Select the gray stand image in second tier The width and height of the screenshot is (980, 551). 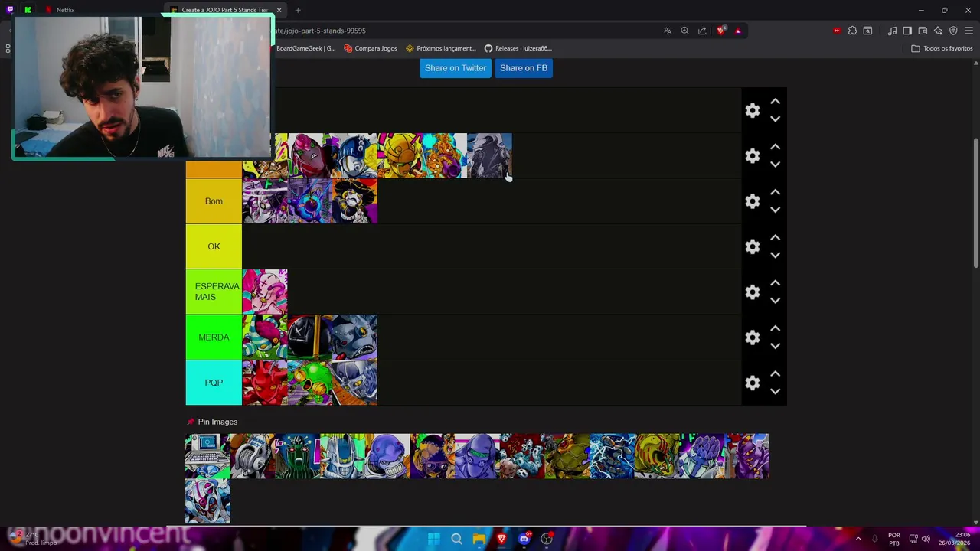[x=489, y=156]
